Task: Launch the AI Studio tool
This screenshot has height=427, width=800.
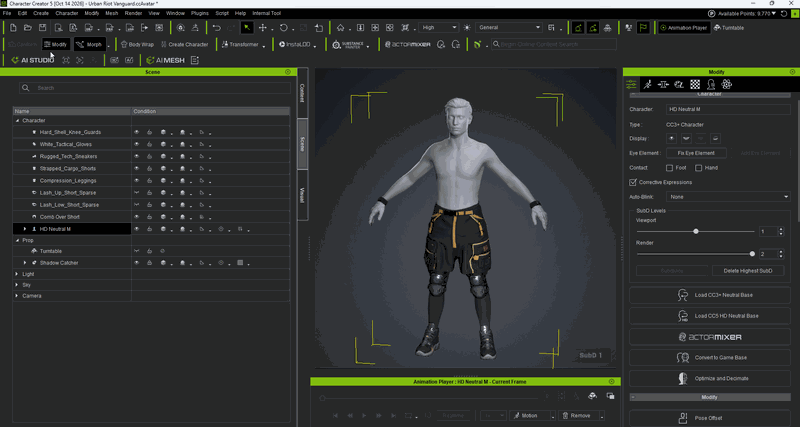Action: point(32,60)
